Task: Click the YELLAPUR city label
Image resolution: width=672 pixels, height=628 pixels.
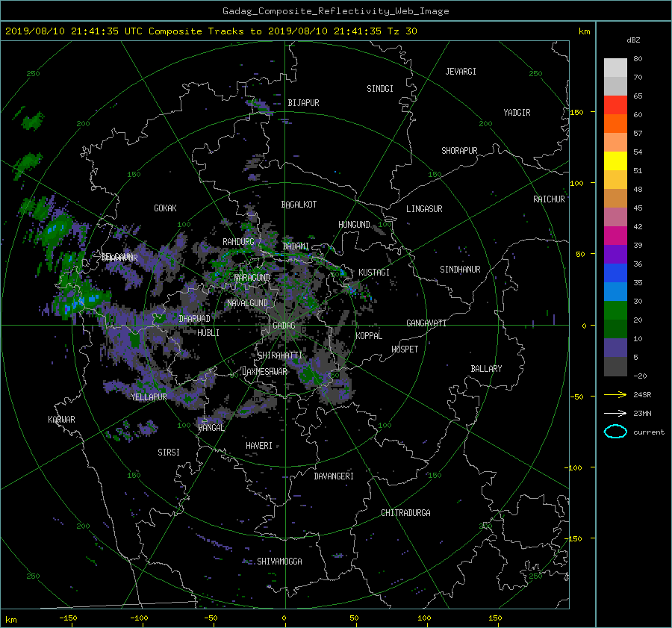Action: point(149,397)
